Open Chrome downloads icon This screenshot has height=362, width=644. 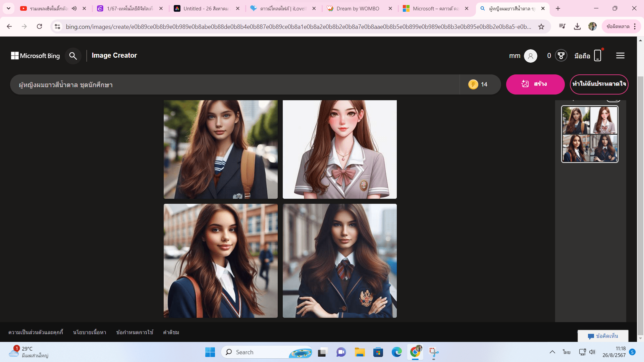pyautogui.click(x=577, y=26)
